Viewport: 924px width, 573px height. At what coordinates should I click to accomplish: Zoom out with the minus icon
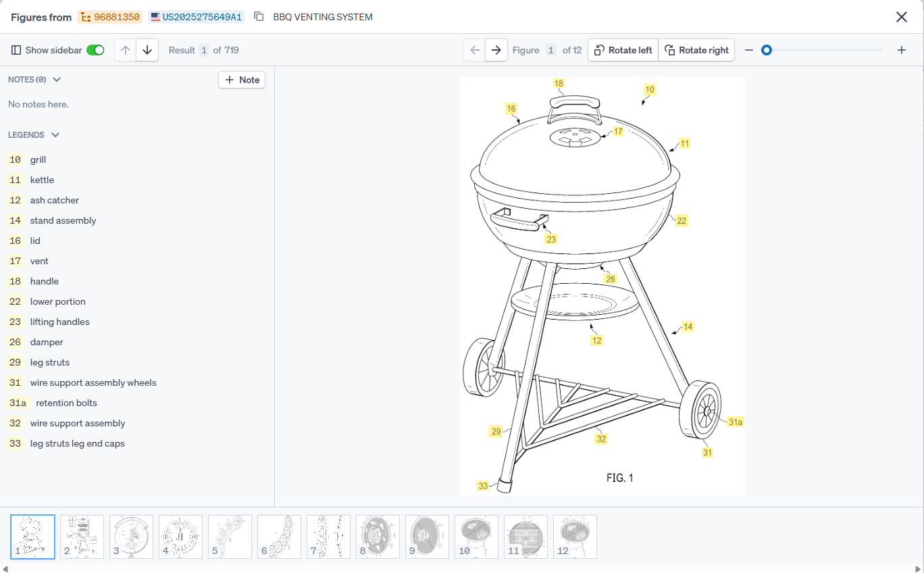(x=748, y=50)
